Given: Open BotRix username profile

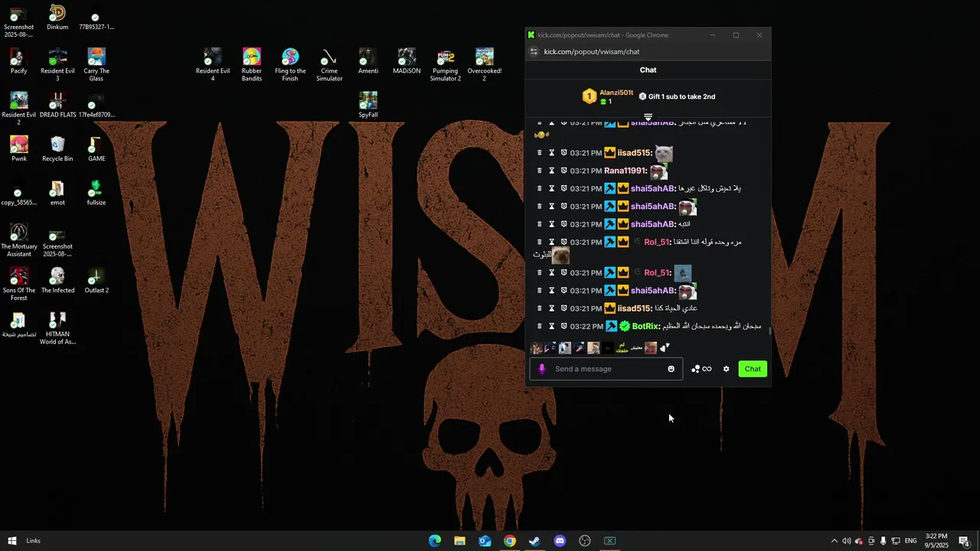Looking at the screenshot, I should coord(646,326).
